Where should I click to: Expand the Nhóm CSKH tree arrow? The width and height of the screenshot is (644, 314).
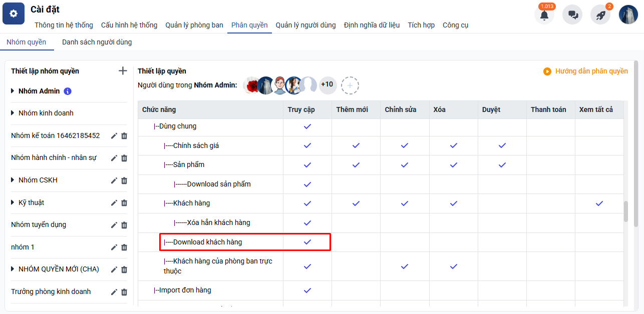tap(13, 180)
